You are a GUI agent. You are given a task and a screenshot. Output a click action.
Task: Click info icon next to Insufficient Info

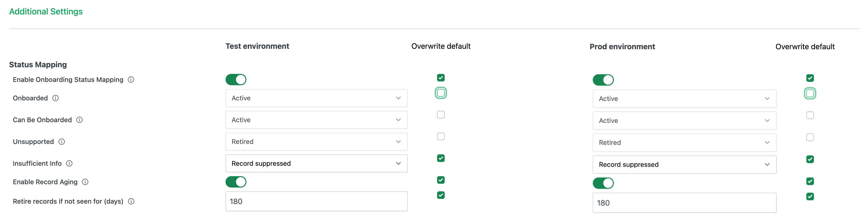pyautogui.click(x=69, y=164)
